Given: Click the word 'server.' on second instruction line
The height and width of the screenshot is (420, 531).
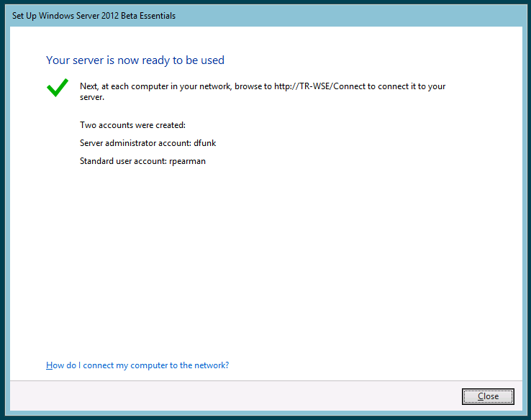Looking at the screenshot, I should click(92, 97).
